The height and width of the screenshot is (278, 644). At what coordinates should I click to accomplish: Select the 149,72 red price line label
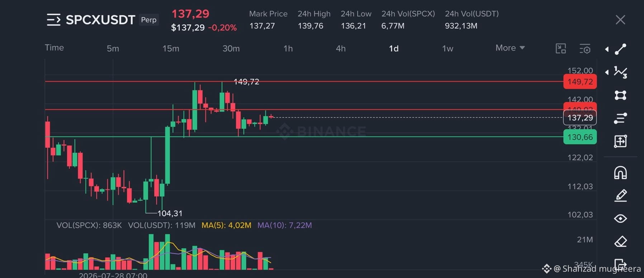pyautogui.click(x=580, y=82)
